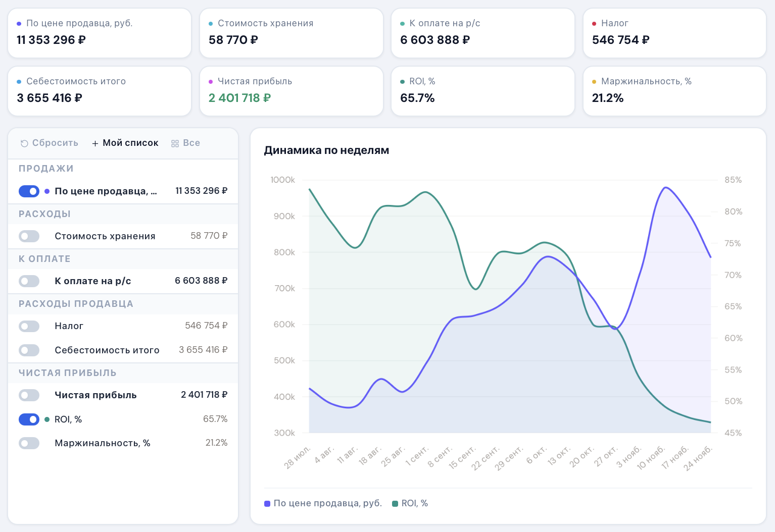Turn off the ROI, % toggle
This screenshot has height=532, width=775.
(29, 419)
